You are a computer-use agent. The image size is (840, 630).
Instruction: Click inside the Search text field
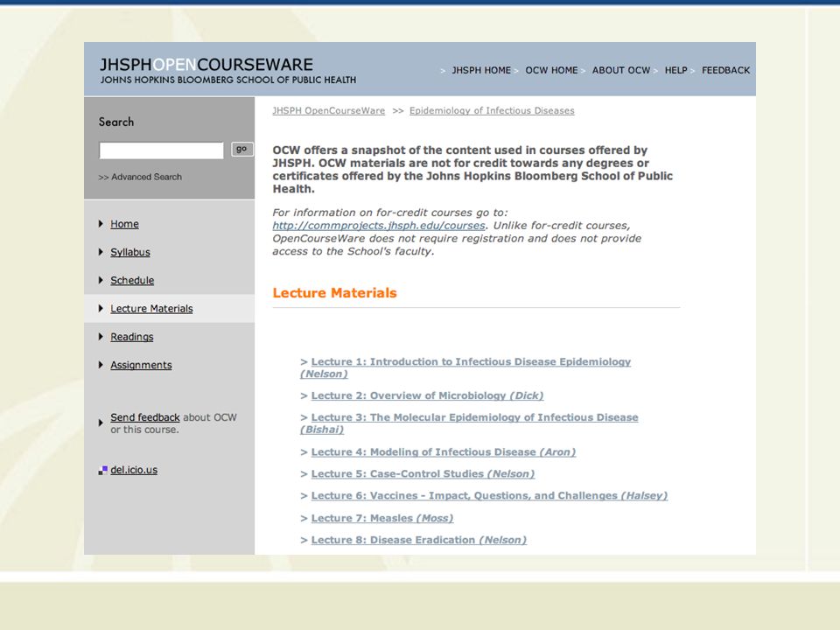(161, 150)
